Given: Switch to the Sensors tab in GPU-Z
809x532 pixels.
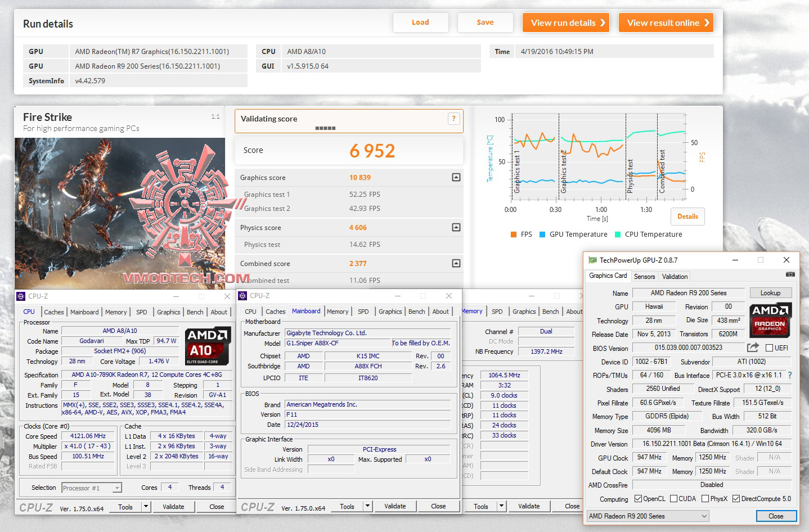Looking at the screenshot, I should tap(645, 277).
